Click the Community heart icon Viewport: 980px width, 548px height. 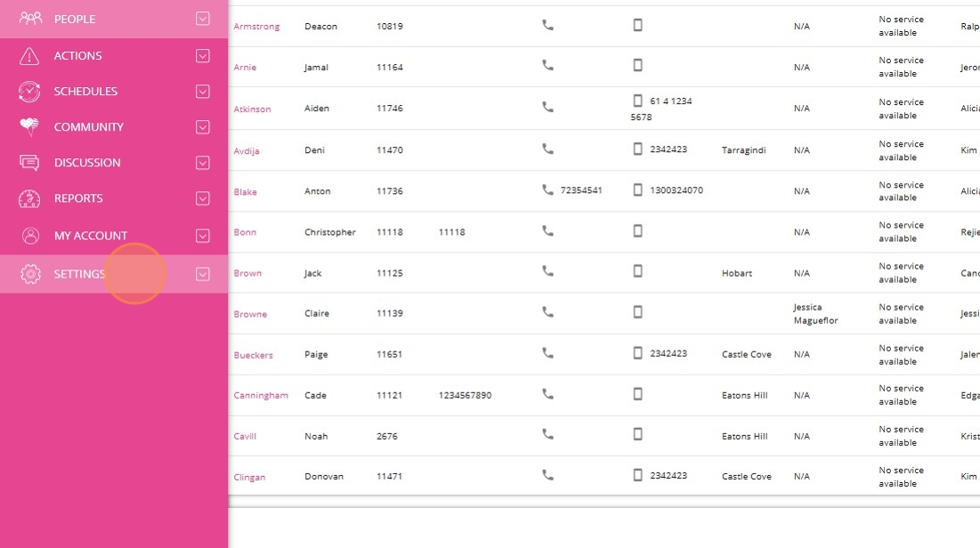point(28,126)
